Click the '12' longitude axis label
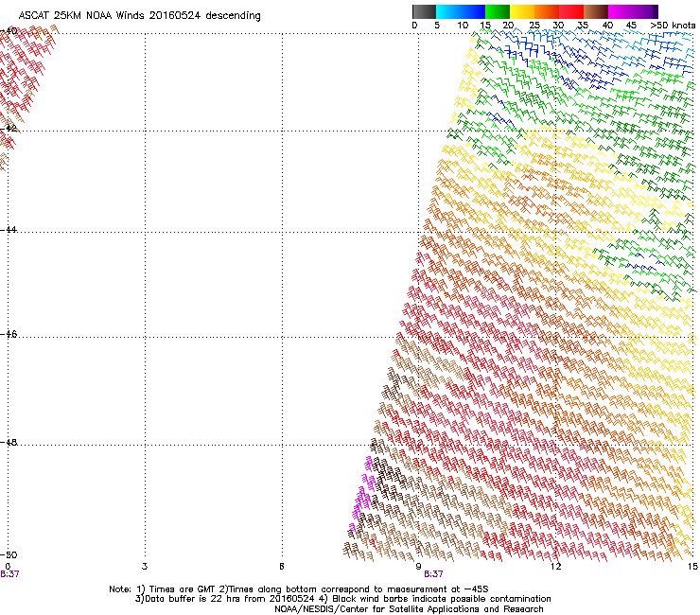The image size is (700, 615). tap(555, 567)
